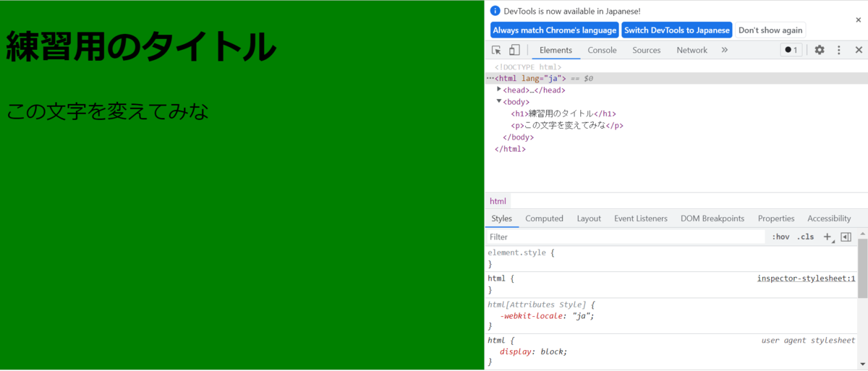
Task: Show more DevTools tabs chevron
Action: coord(724,50)
